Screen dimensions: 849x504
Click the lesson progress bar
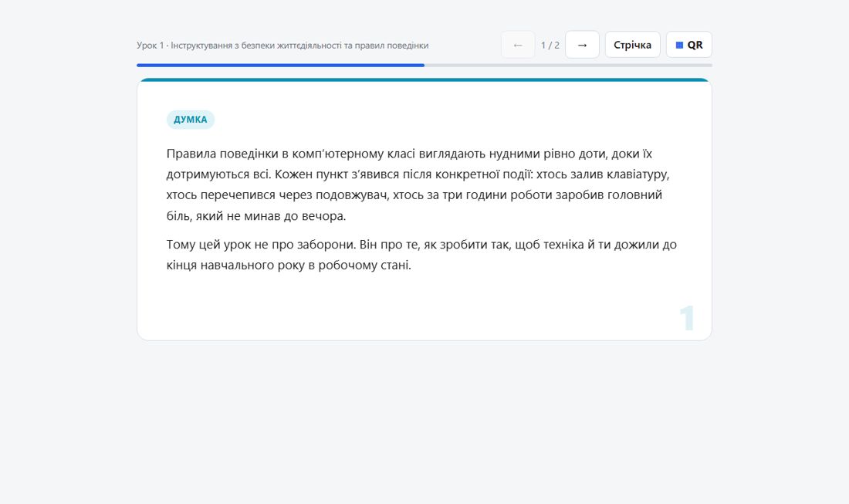pyautogui.click(x=424, y=66)
